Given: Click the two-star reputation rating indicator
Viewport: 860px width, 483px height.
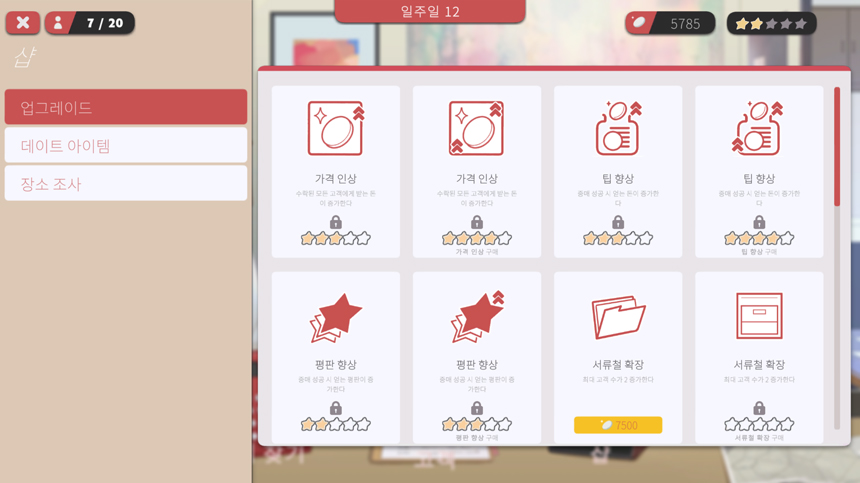Looking at the screenshot, I should point(771,24).
